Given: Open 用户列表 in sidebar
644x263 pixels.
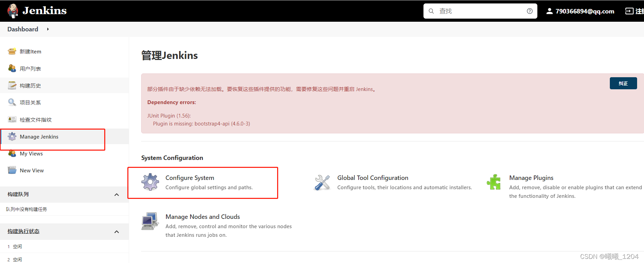Looking at the screenshot, I should pyautogui.click(x=30, y=69).
